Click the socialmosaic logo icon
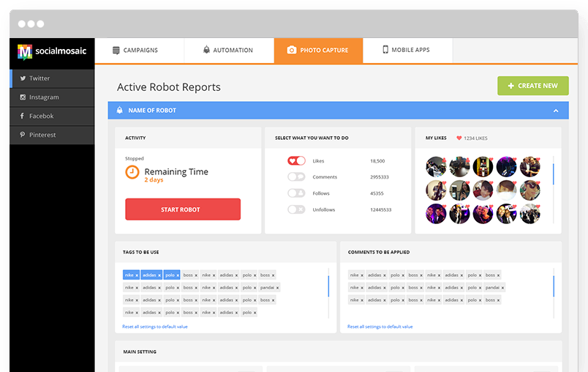The width and height of the screenshot is (588, 372). 25,51
